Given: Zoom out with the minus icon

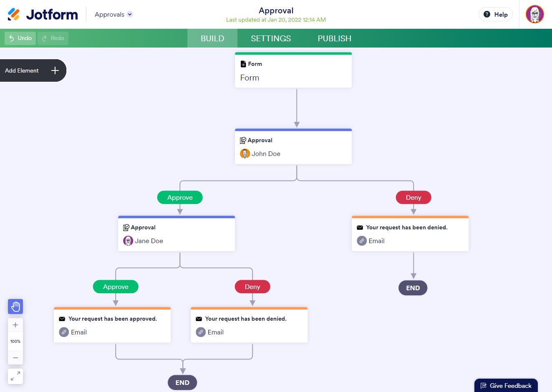Looking at the screenshot, I should coord(15,357).
